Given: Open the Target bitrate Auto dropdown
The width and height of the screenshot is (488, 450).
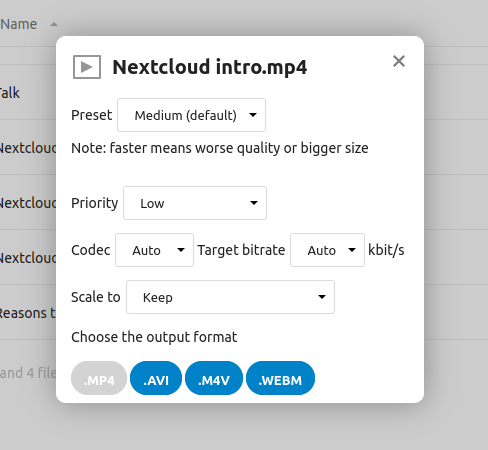Looking at the screenshot, I should [327, 250].
